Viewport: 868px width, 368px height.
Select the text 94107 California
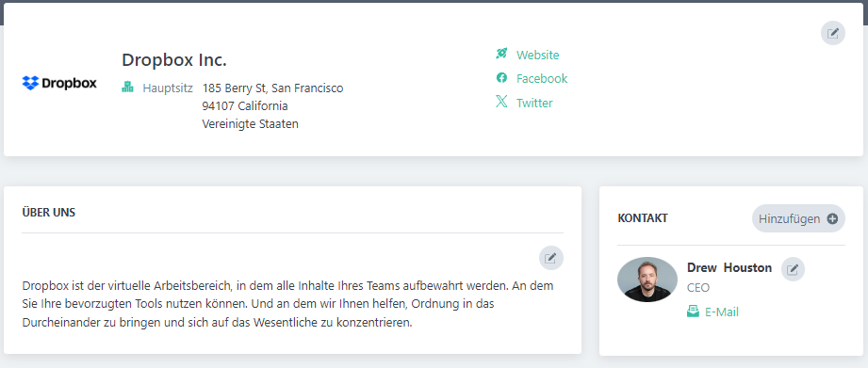point(245,105)
